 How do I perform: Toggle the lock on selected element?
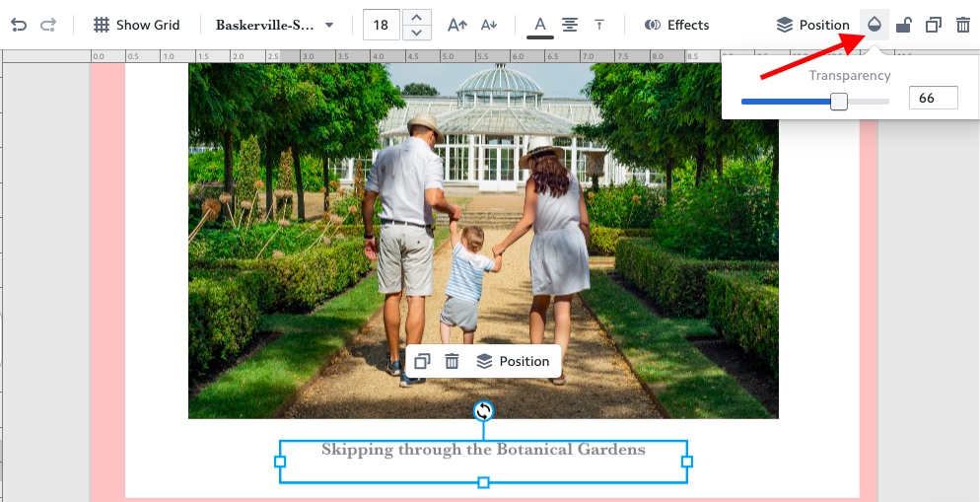coord(903,25)
